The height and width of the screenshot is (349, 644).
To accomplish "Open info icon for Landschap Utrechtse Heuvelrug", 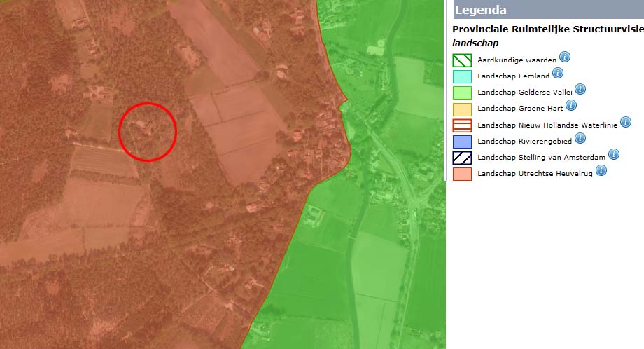I will [601, 170].
